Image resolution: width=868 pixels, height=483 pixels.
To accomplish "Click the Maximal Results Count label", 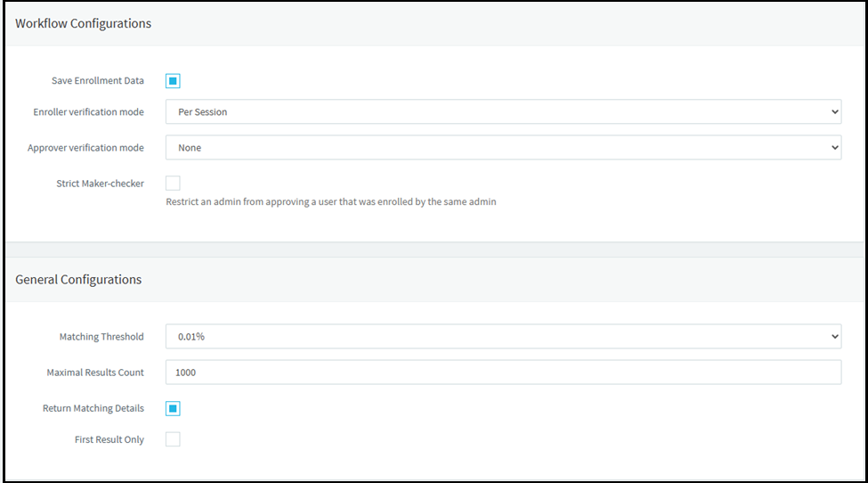I will (x=95, y=372).
